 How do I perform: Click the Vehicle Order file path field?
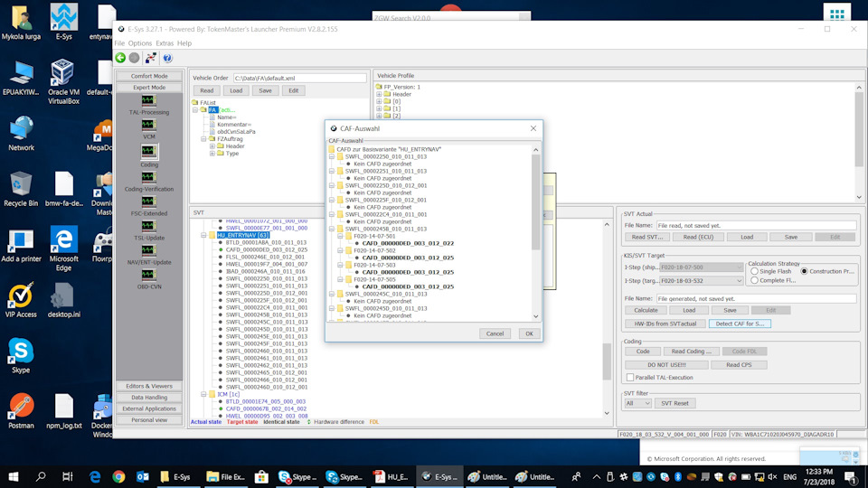coord(299,79)
